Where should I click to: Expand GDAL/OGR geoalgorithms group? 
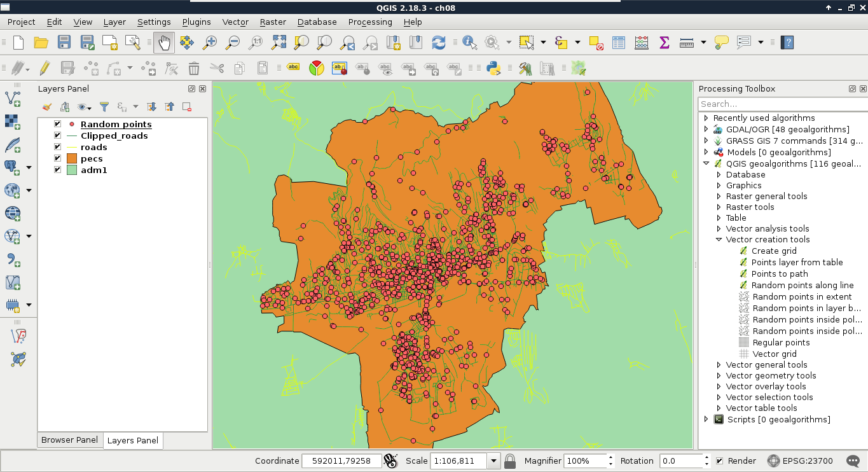[x=706, y=129]
